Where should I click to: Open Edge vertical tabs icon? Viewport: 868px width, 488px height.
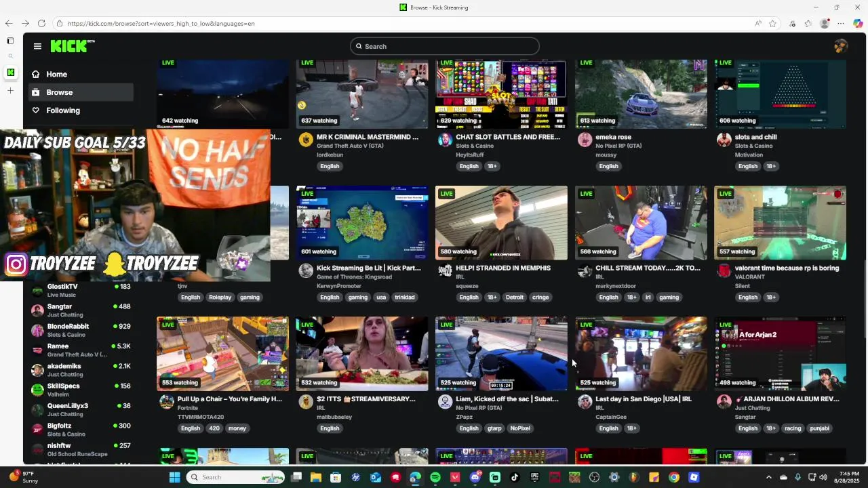[10, 41]
